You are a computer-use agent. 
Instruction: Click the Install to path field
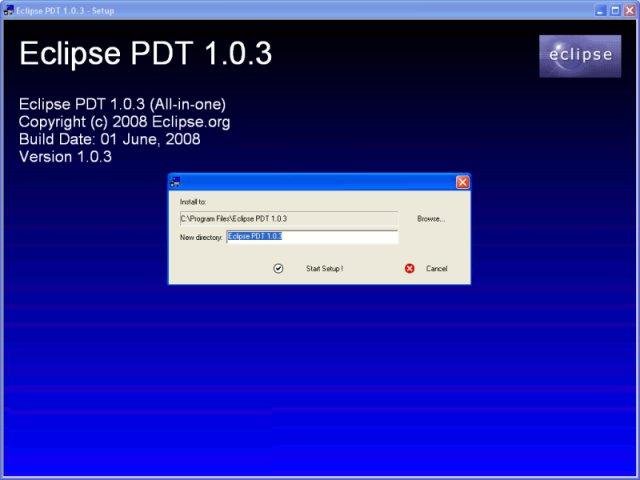click(289, 219)
